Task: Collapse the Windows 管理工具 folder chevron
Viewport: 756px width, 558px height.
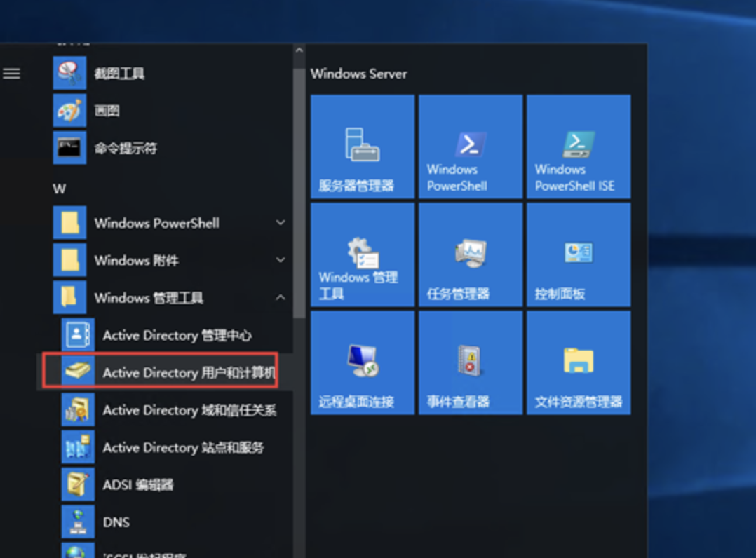Action: point(280,297)
